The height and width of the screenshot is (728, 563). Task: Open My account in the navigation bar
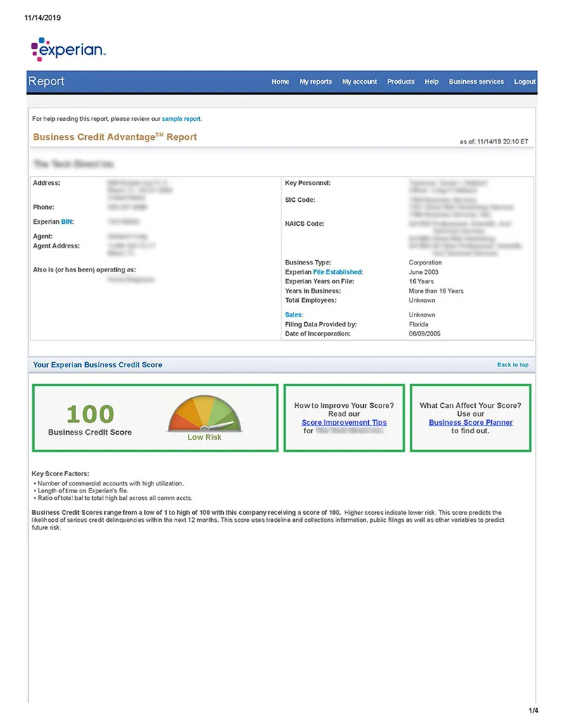360,82
